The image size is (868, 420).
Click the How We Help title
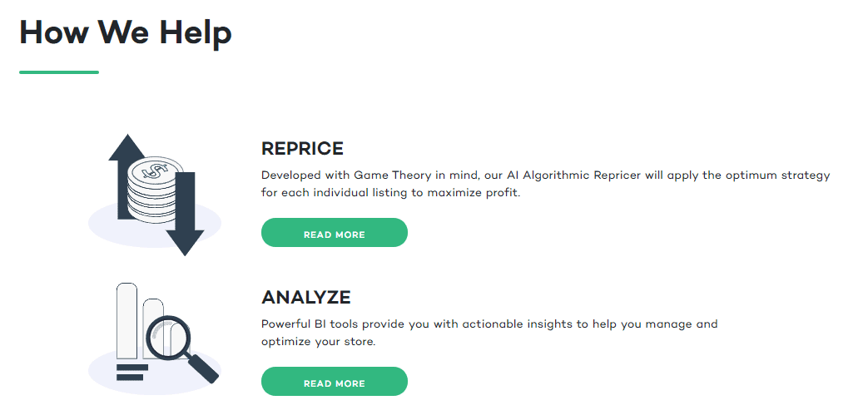click(x=126, y=32)
